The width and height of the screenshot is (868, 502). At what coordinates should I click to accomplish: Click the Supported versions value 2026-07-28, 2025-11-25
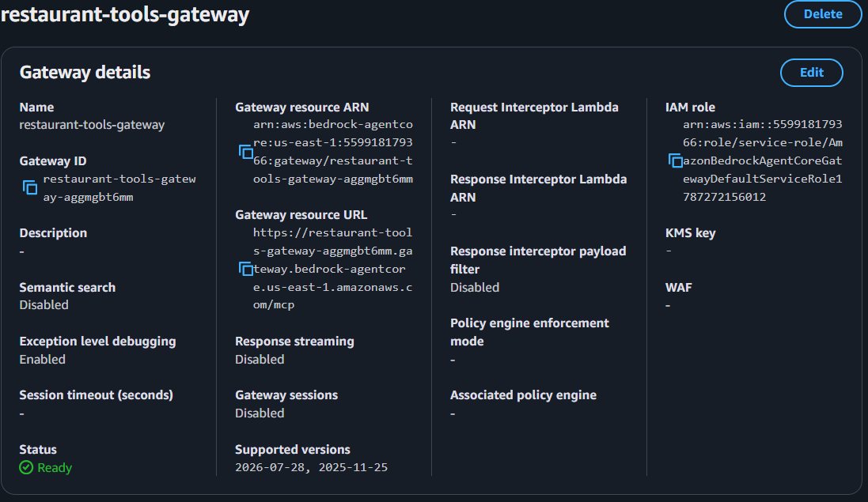click(x=311, y=467)
